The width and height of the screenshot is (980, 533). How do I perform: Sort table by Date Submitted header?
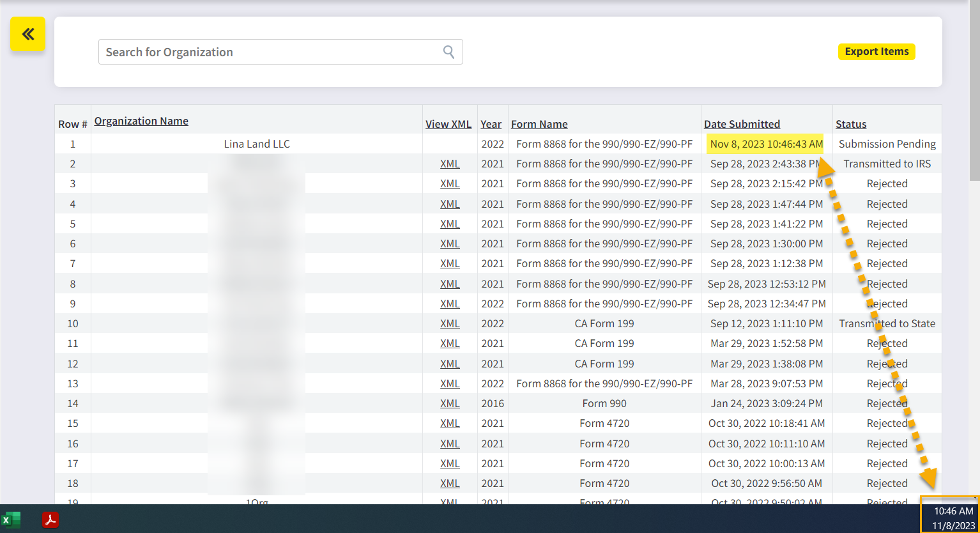click(742, 124)
